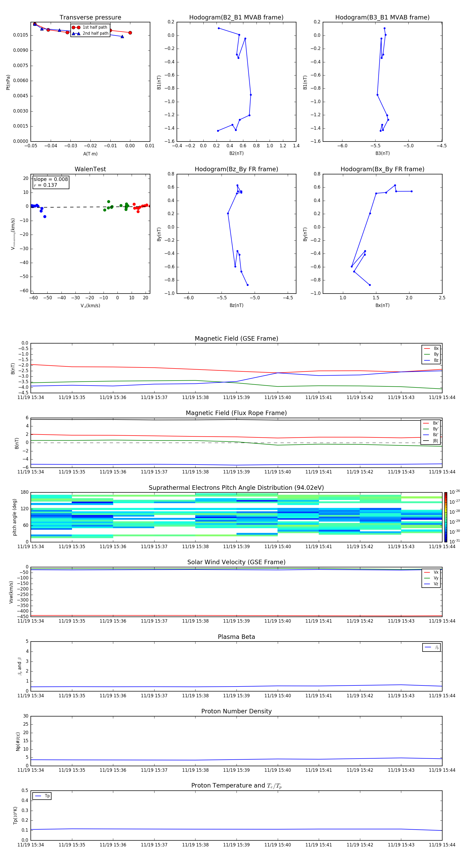Select By' in the flux rope legend
The width and height of the screenshot is (473, 868).
click(x=431, y=429)
